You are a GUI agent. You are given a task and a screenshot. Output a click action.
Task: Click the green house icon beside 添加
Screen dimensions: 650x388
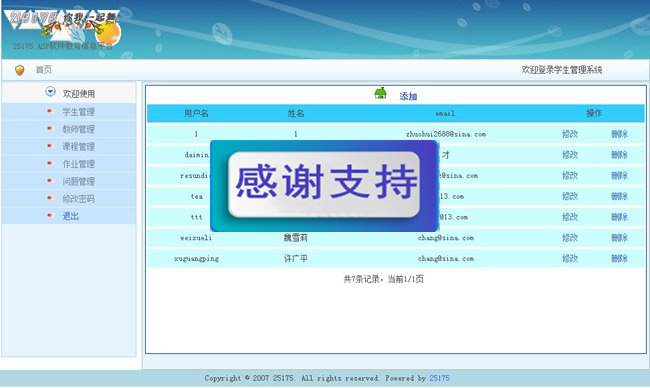380,94
